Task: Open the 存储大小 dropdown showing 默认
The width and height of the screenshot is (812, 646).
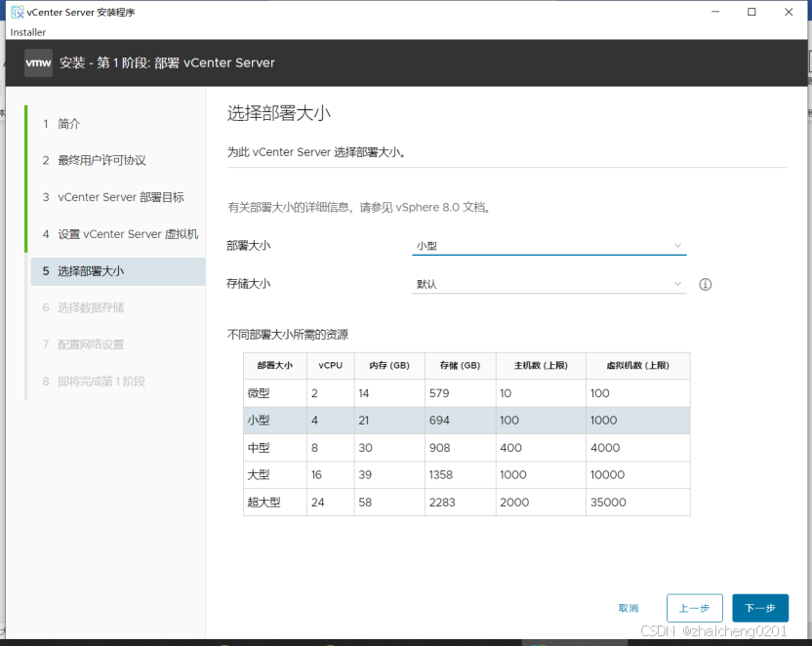Action: tap(548, 284)
